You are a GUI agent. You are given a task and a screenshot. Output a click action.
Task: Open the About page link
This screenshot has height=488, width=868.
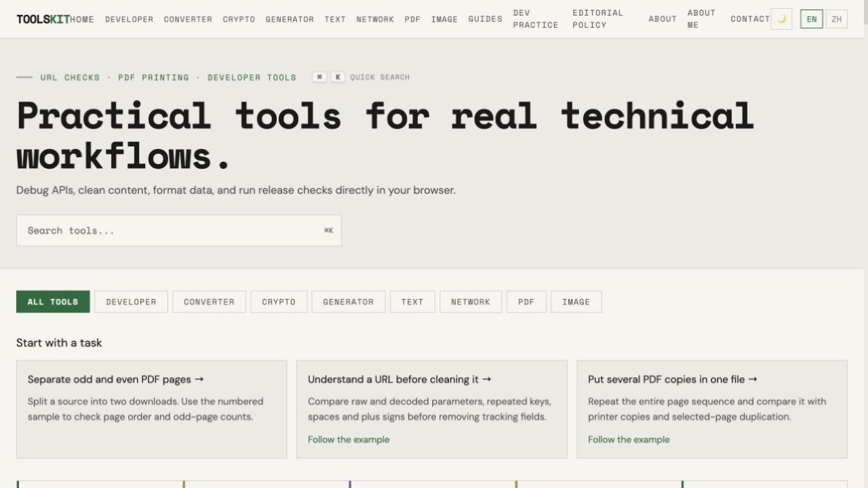pyautogui.click(x=663, y=19)
